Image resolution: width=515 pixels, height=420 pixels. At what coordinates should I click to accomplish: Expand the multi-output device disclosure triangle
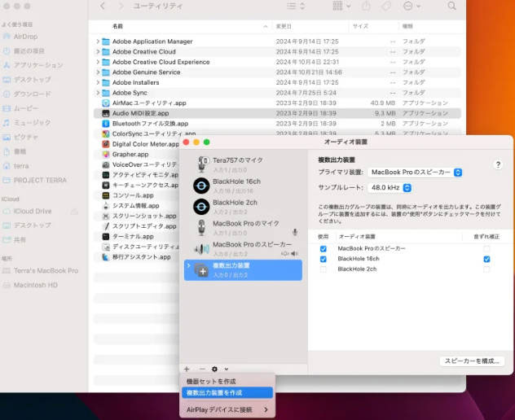pos(189,265)
